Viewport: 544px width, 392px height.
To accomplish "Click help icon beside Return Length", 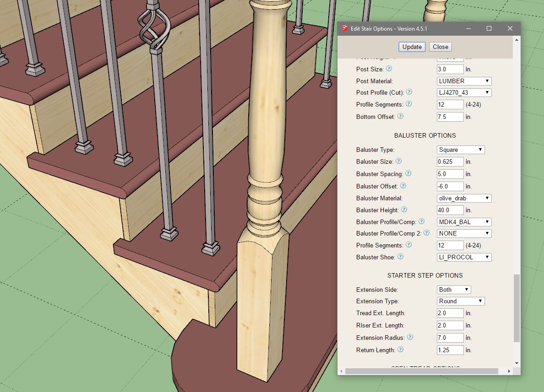I will pyautogui.click(x=400, y=349).
